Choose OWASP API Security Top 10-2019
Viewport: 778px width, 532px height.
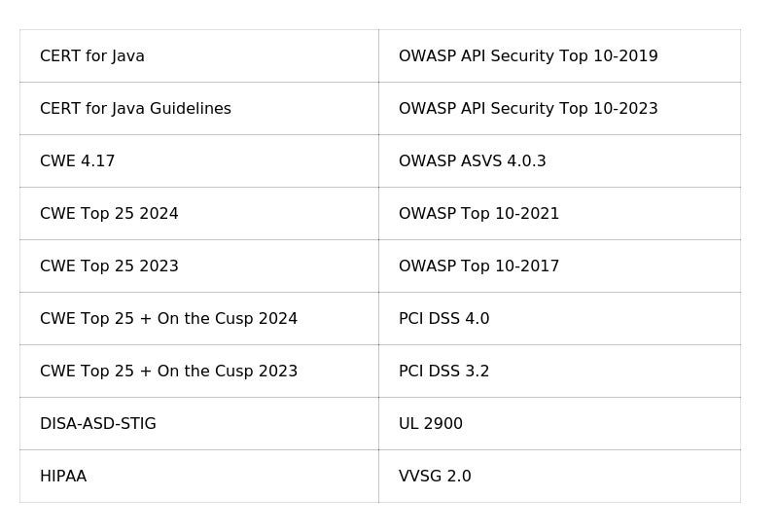[x=528, y=56]
